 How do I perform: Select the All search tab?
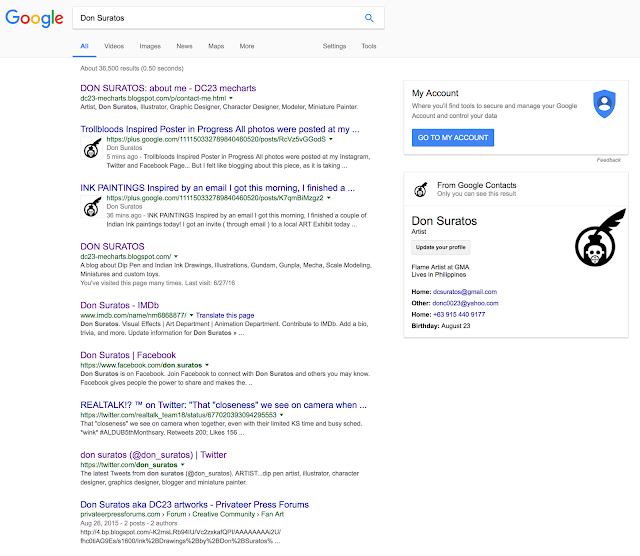tap(84, 46)
